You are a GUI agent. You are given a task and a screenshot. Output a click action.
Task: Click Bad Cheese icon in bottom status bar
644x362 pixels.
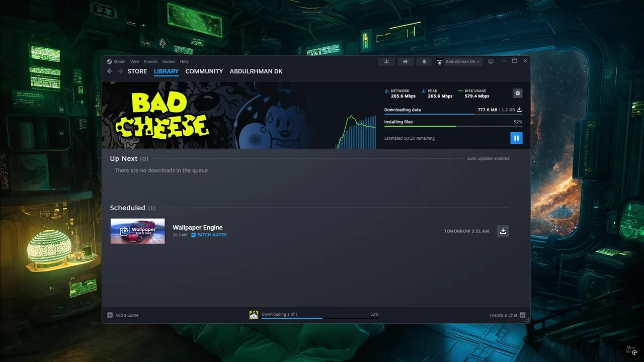click(x=254, y=315)
